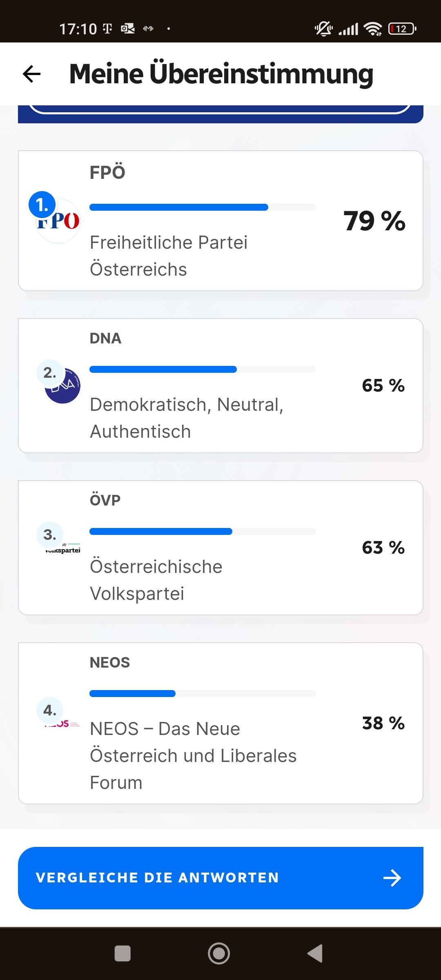The width and height of the screenshot is (441, 980).
Task: Open the Demokratisch, Neutral, Authentisch card
Action: [220, 385]
